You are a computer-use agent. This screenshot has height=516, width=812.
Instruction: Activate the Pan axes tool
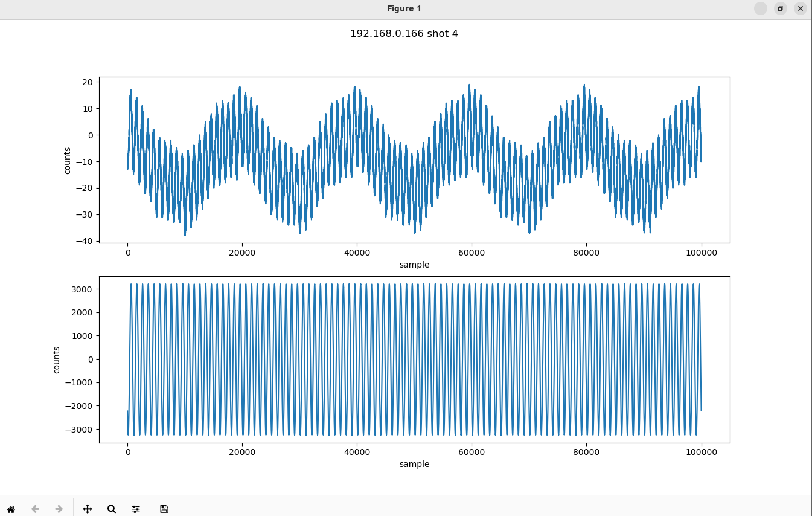tap(88, 509)
